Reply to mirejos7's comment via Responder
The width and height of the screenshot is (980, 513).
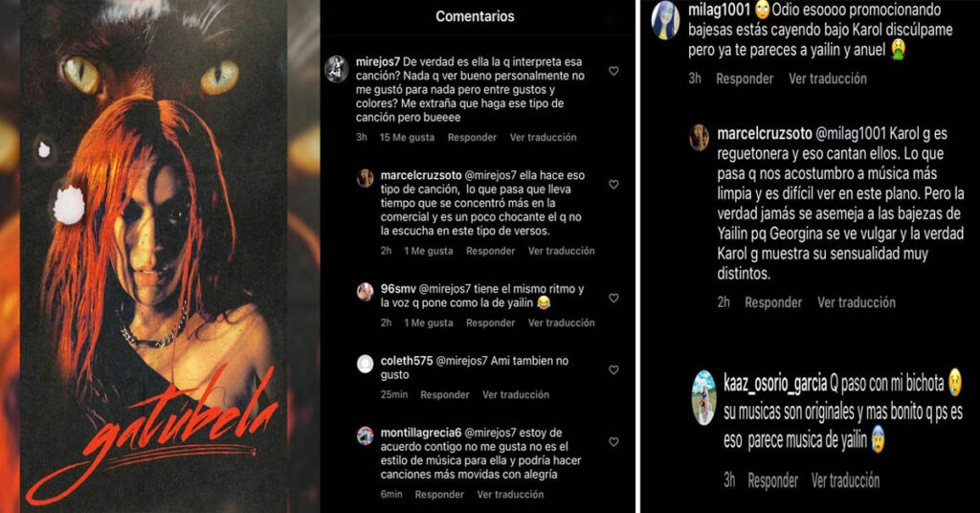(472, 138)
